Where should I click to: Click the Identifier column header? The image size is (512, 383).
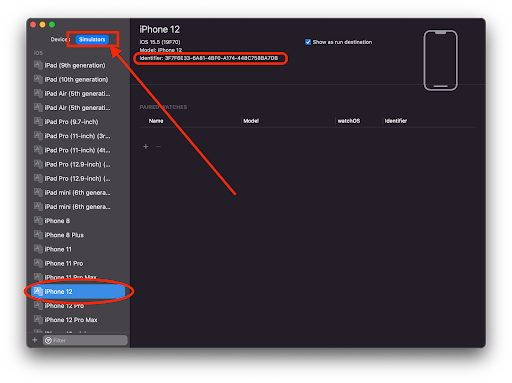pos(396,121)
